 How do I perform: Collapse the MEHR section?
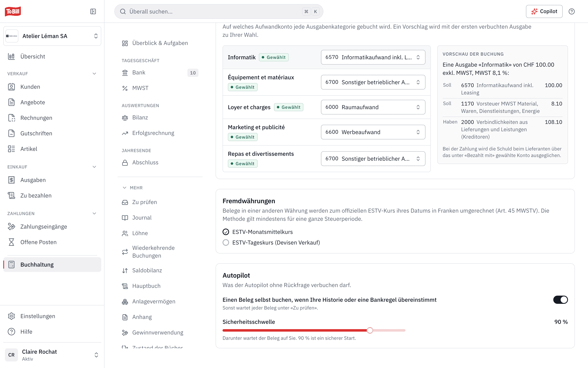(x=133, y=188)
